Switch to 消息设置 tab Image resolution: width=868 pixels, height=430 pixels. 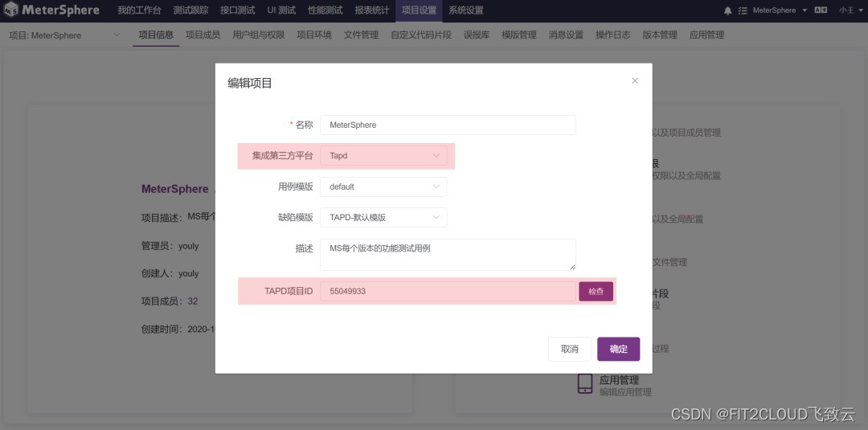566,35
